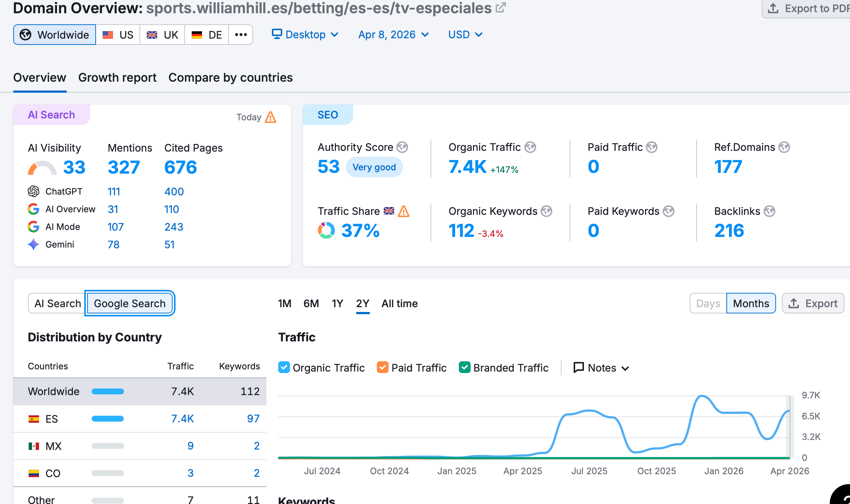
Task: Toggle the Paid Traffic checkbox
Action: point(383,368)
